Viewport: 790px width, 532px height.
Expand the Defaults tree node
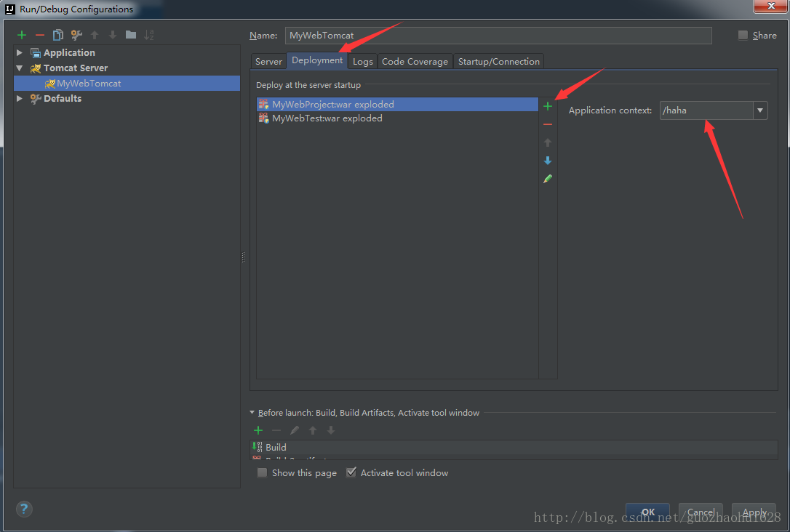pyautogui.click(x=19, y=99)
